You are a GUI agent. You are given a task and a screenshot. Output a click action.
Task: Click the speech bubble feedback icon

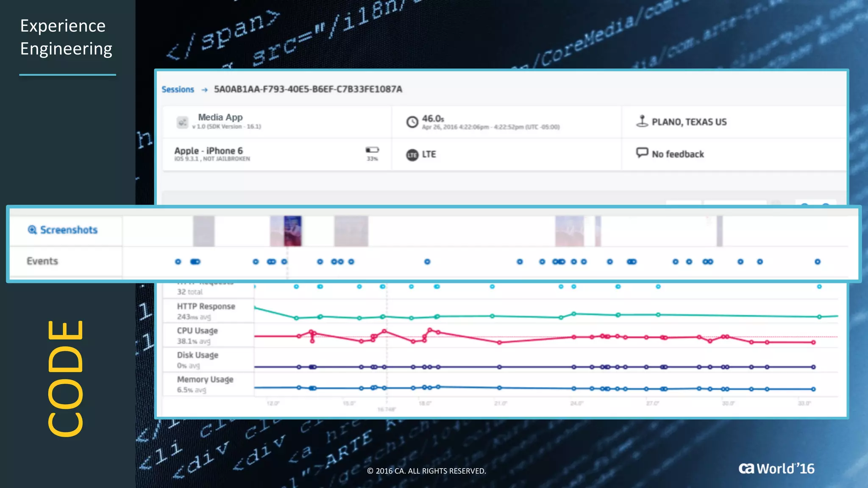pyautogui.click(x=642, y=152)
